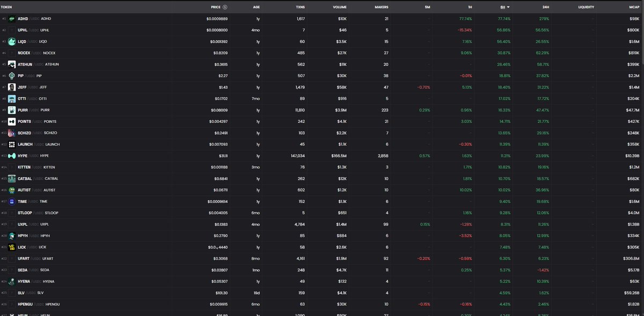Viewport: 644px width, 316px height.
Task: Click UPHL 1H change -15.34%
Action: click(465, 30)
